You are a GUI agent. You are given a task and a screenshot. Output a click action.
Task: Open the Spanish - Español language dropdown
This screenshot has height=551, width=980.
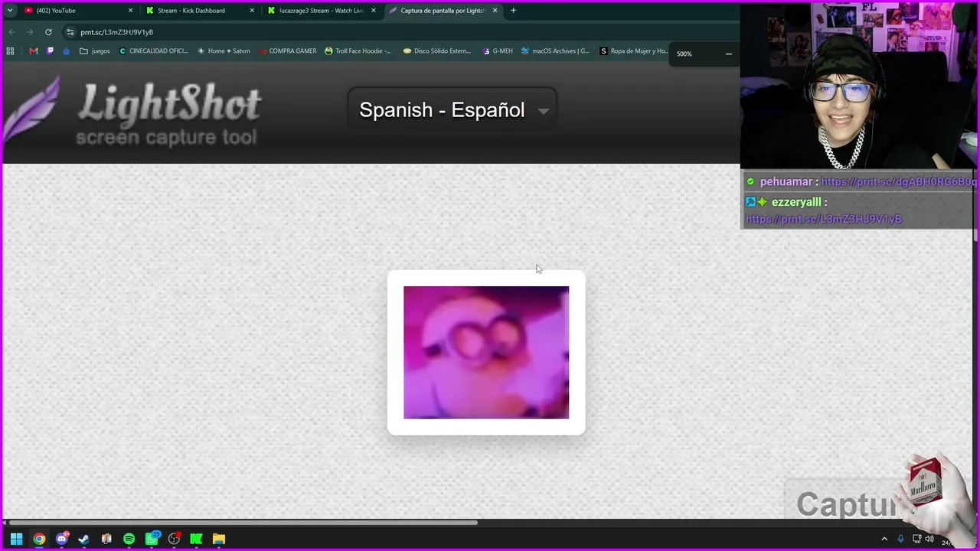[452, 110]
